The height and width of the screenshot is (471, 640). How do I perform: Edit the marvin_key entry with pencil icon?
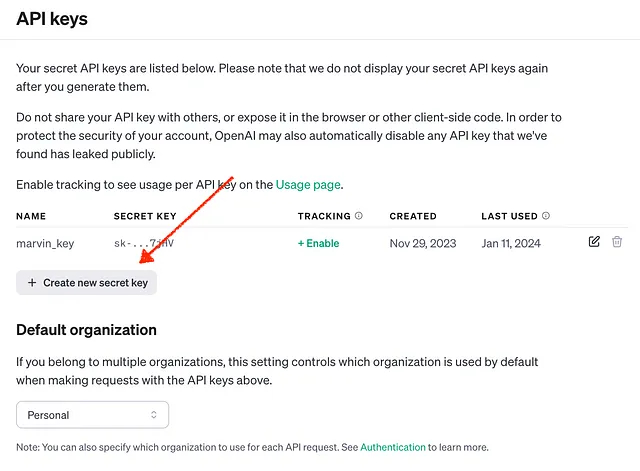[594, 242]
